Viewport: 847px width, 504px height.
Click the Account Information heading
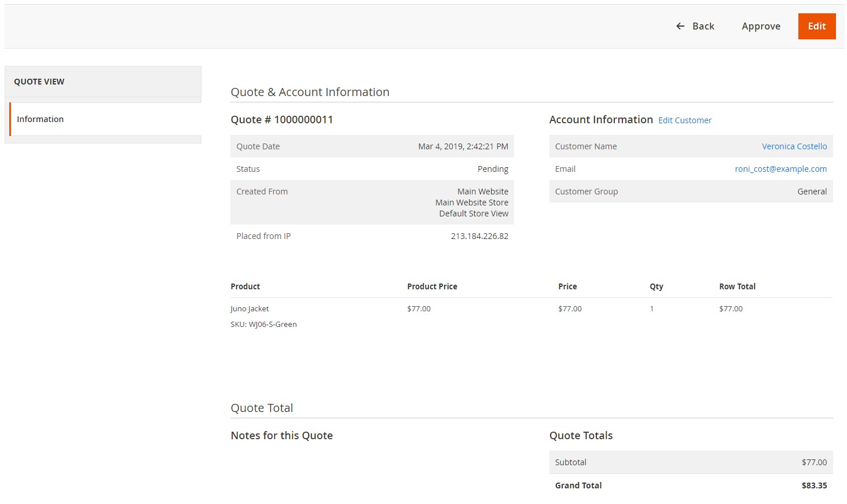[x=601, y=120]
